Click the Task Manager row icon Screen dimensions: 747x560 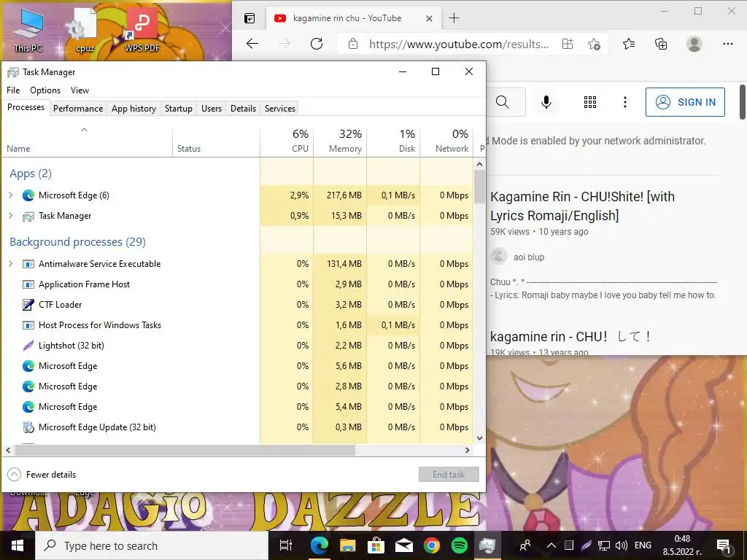pos(28,216)
